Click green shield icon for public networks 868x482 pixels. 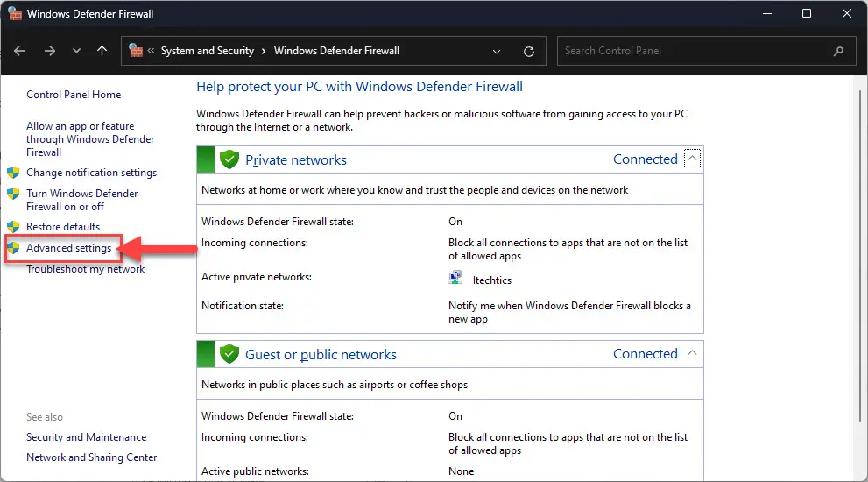229,354
